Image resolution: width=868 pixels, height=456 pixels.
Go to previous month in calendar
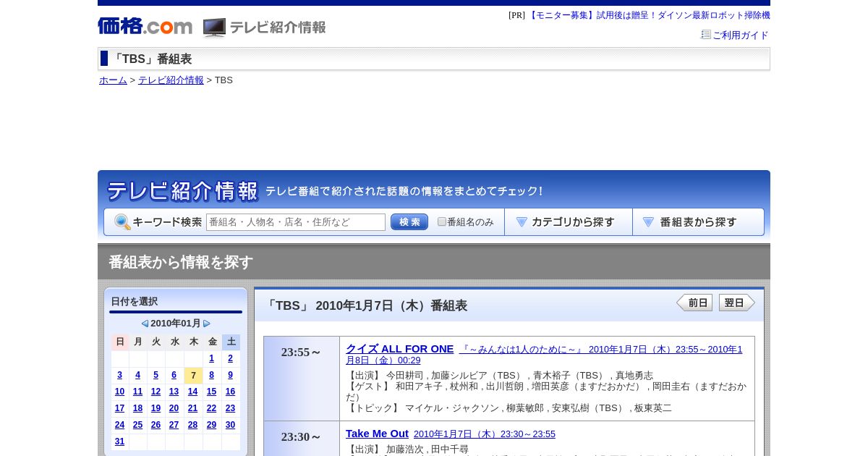[145, 324]
